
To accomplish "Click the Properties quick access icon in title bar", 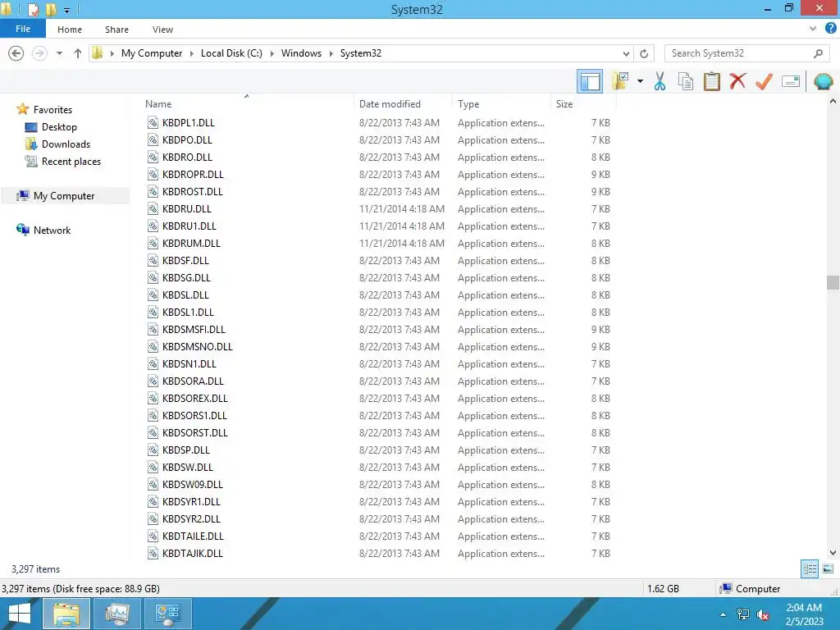I will tap(33, 9).
